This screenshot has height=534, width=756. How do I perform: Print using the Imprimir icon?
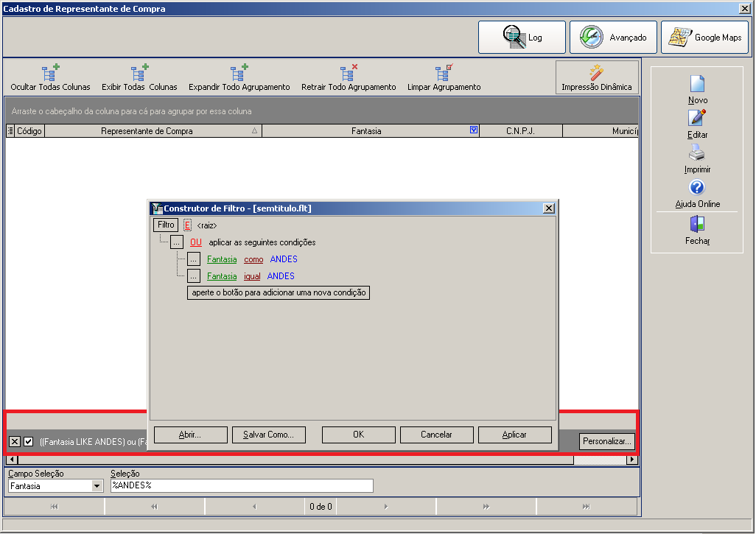pos(697,152)
